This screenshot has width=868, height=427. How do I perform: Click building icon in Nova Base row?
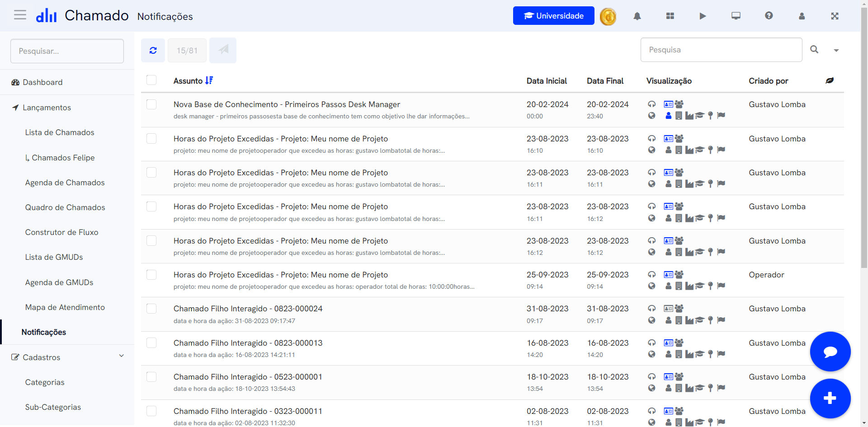click(679, 116)
